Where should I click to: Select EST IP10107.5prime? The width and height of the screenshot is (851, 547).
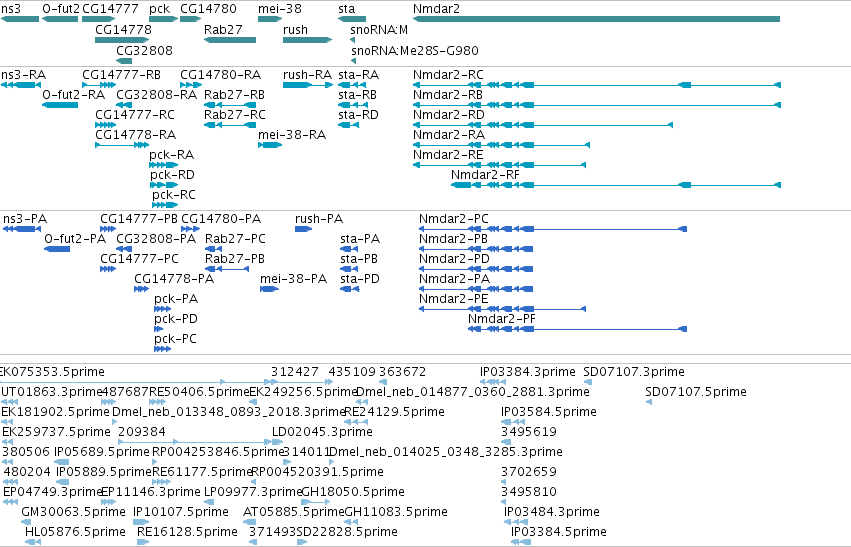pos(181,511)
